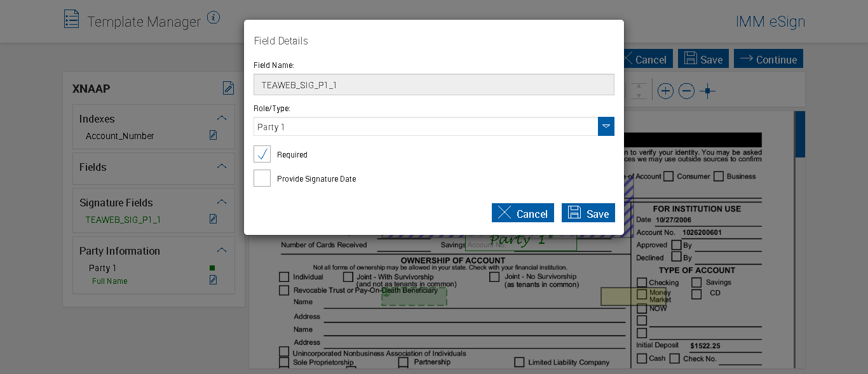Screen dimensions: 868x374
Task: Edit the TEAWEB_SIG_P1_1 signature field in sidebar
Action: [214, 219]
